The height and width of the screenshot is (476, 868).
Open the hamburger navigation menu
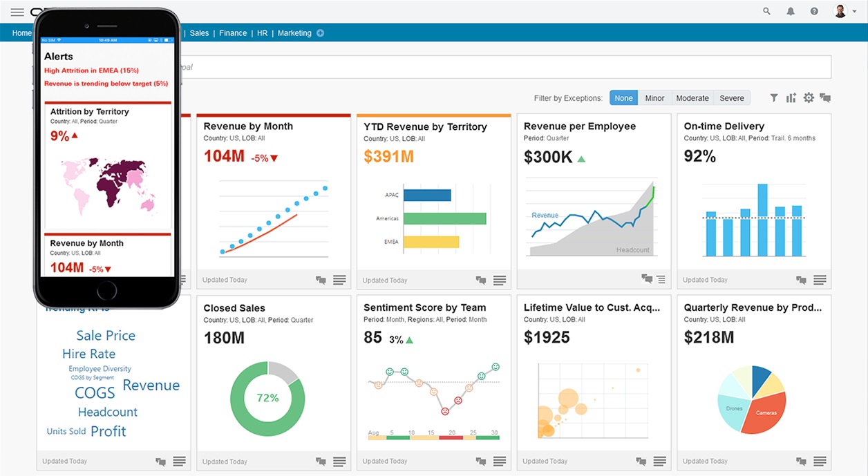coord(17,12)
